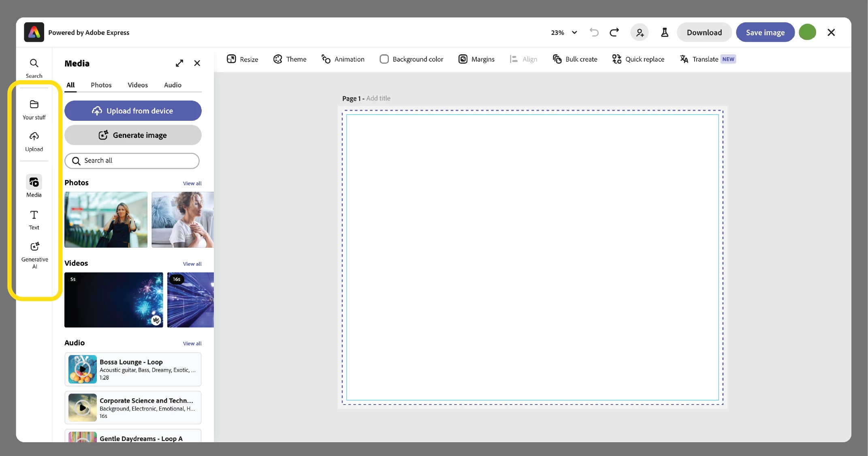Select the fireworks video thumbnail

pyautogui.click(x=113, y=300)
